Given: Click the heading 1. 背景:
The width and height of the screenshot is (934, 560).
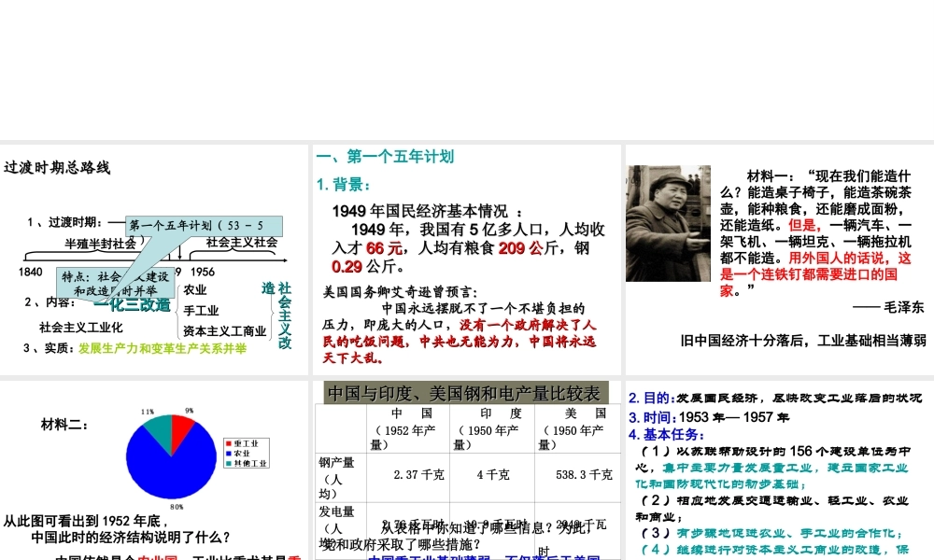Looking at the screenshot, I should pos(344,185).
